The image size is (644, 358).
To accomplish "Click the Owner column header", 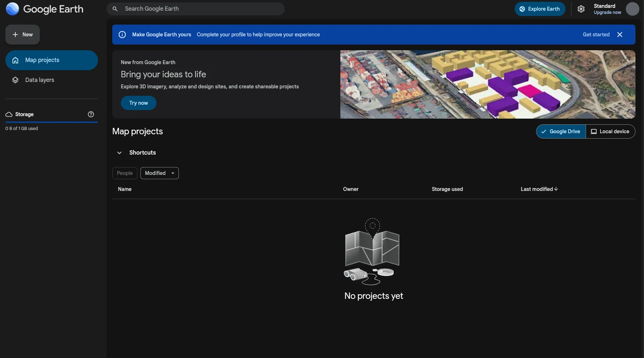I will pos(351,189).
